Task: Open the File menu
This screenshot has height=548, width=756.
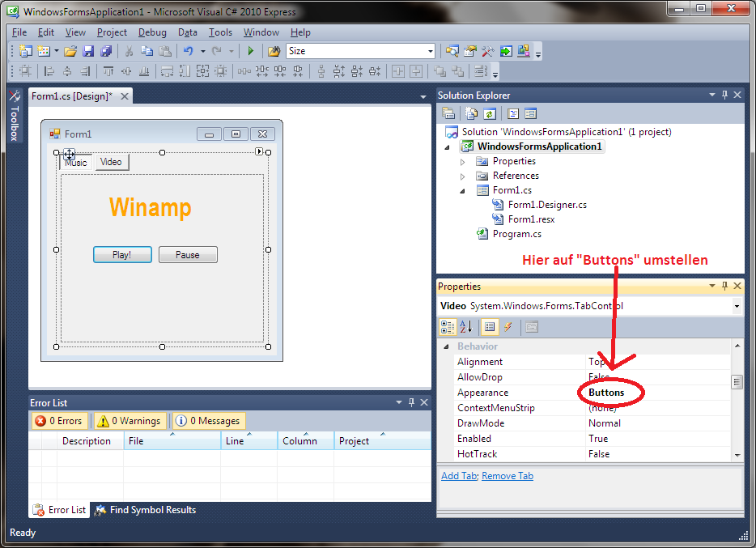Action: coord(19,32)
